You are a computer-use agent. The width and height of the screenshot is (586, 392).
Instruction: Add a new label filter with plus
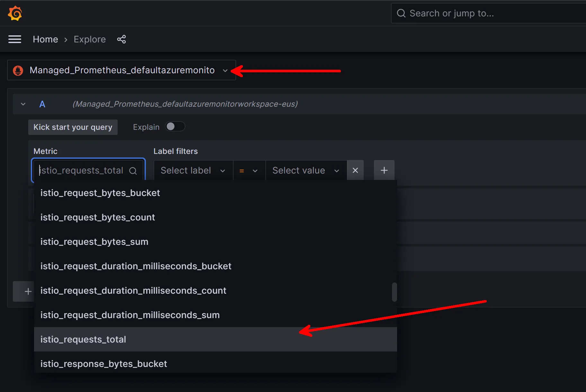click(x=384, y=170)
